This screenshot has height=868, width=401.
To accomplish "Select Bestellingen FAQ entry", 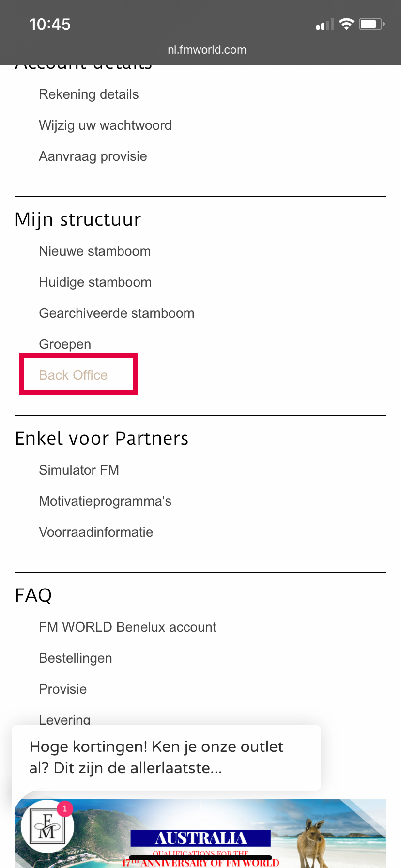I will [76, 658].
